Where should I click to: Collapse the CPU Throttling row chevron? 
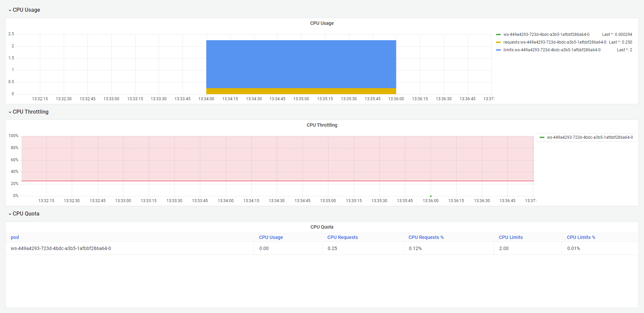point(10,112)
